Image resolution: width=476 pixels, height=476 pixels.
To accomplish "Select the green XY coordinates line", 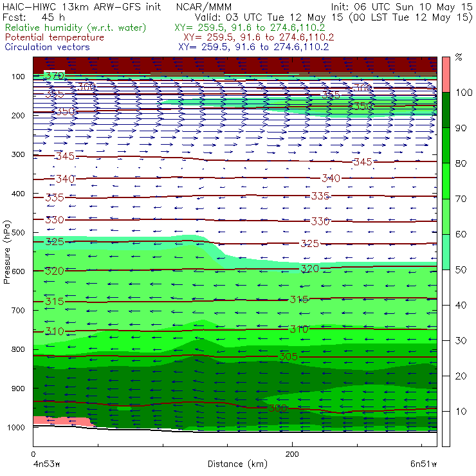I will (x=250, y=28).
